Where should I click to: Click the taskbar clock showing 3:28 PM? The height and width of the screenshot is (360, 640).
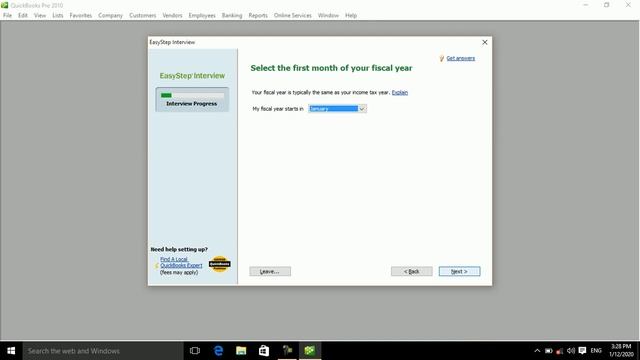point(621,351)
